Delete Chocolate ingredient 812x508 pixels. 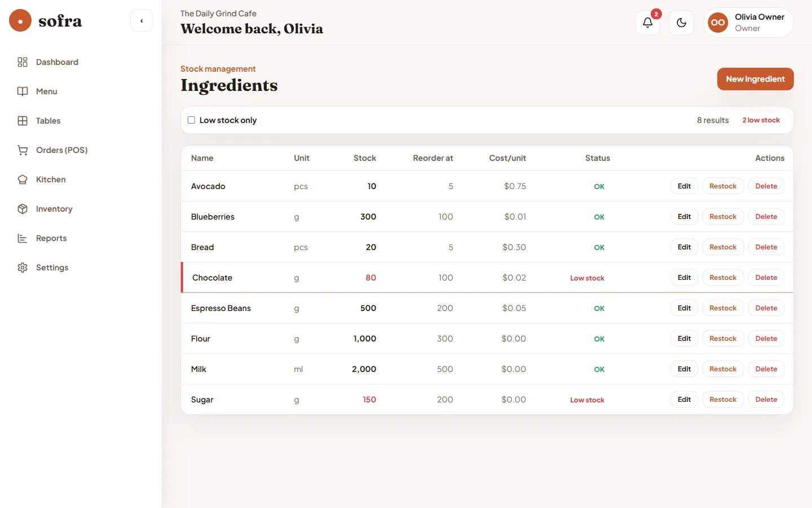[766, 278]
